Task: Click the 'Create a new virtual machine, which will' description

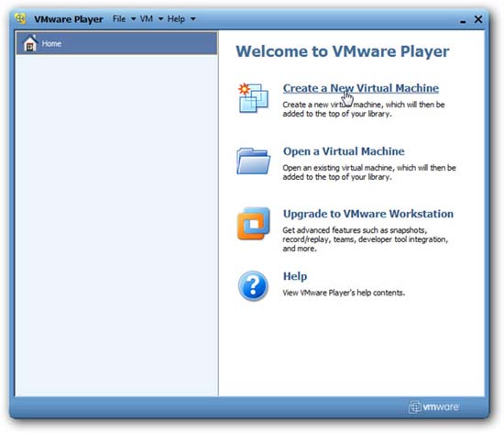Action: 364,109
